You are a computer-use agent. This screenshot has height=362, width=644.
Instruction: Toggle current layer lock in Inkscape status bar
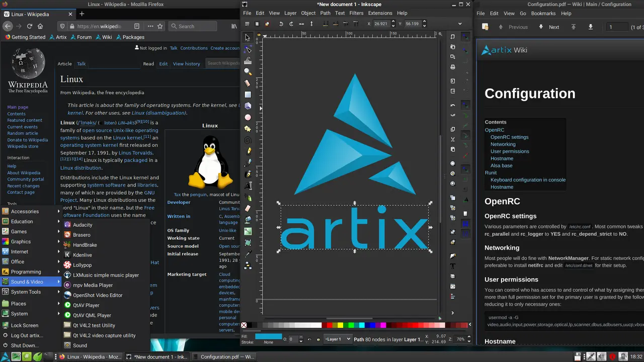(x=318, y=339)
